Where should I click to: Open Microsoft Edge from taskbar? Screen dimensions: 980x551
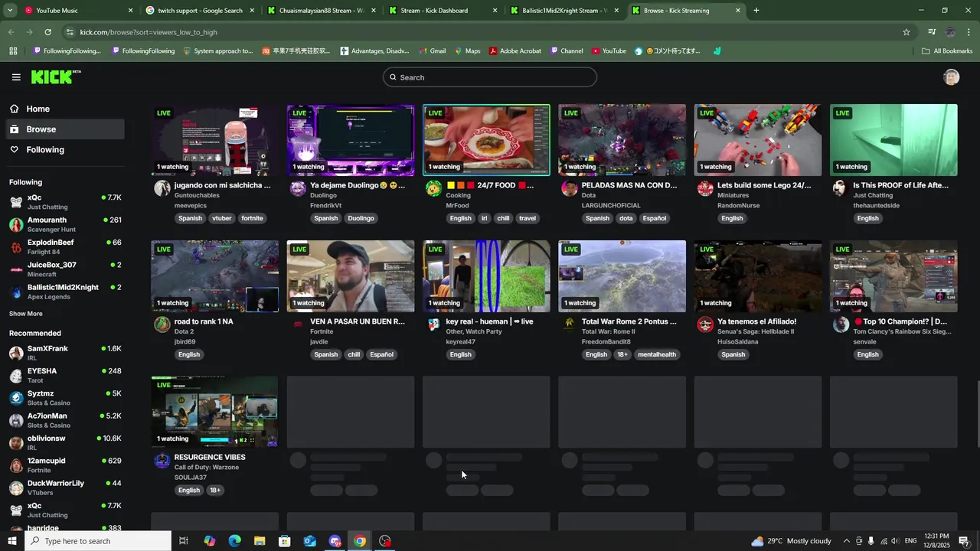pyautogui.click(x=234, y=541)
